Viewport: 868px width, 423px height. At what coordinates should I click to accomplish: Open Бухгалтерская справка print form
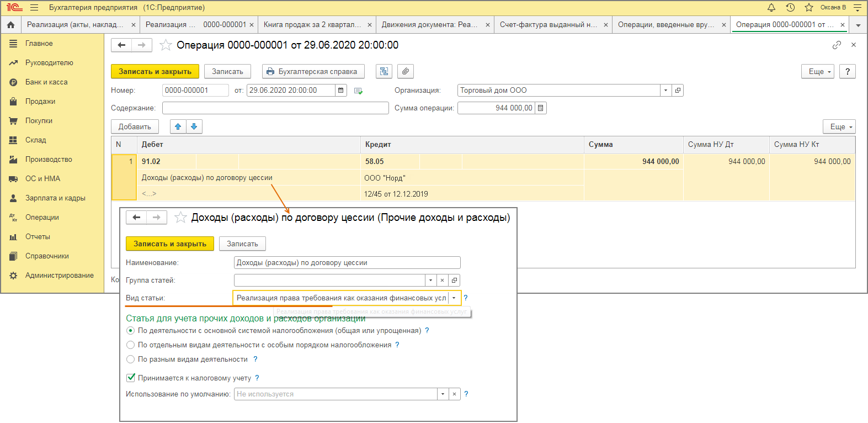coord(313,71)
